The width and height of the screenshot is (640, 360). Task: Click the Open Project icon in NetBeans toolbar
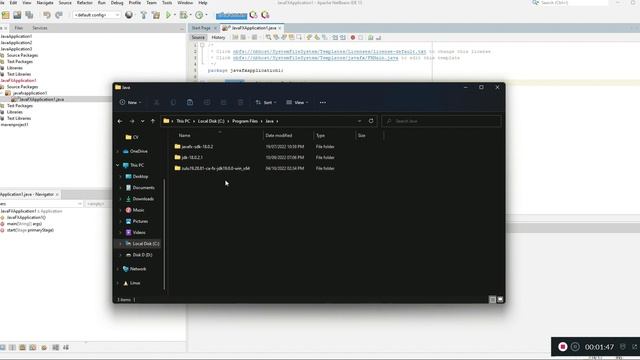pos(17,15)
